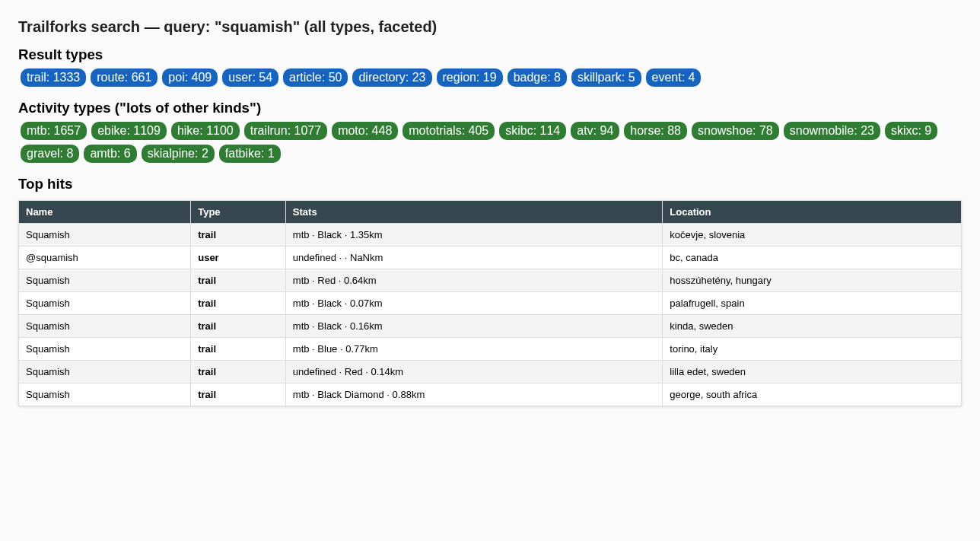Click the Trailforks search page title
Viewport: 980px width, 541px height.
click(x=228, y=27)
